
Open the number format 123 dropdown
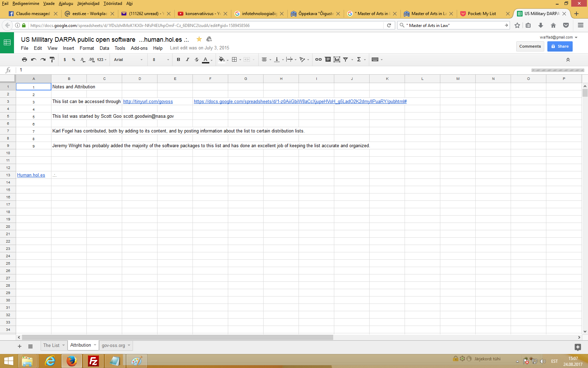101,60
